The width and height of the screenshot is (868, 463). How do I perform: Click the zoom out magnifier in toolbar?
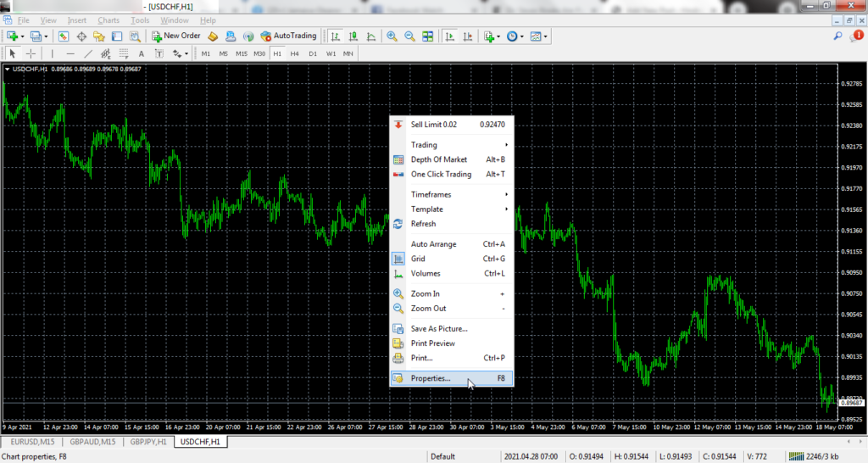click(x=409, y=36)
